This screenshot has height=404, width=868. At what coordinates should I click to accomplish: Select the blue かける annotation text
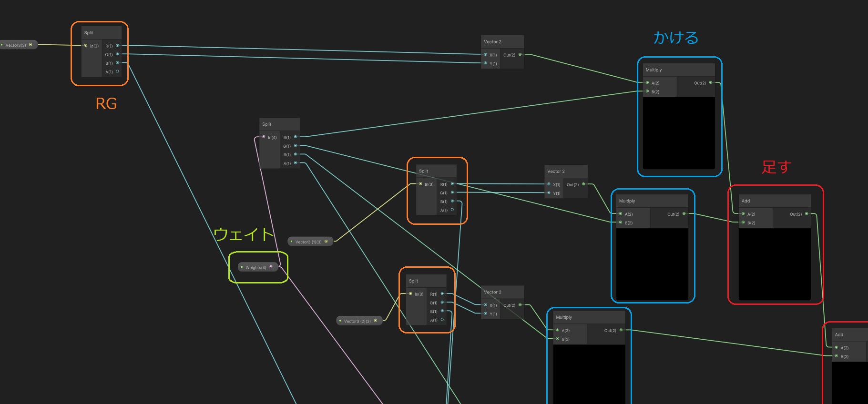pyautogui.click(x=676, y=38)
